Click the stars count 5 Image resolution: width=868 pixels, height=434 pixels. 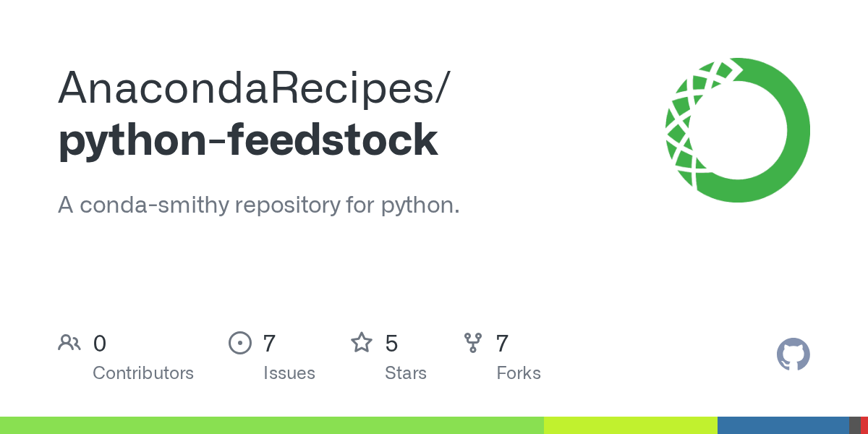point(391,344)
